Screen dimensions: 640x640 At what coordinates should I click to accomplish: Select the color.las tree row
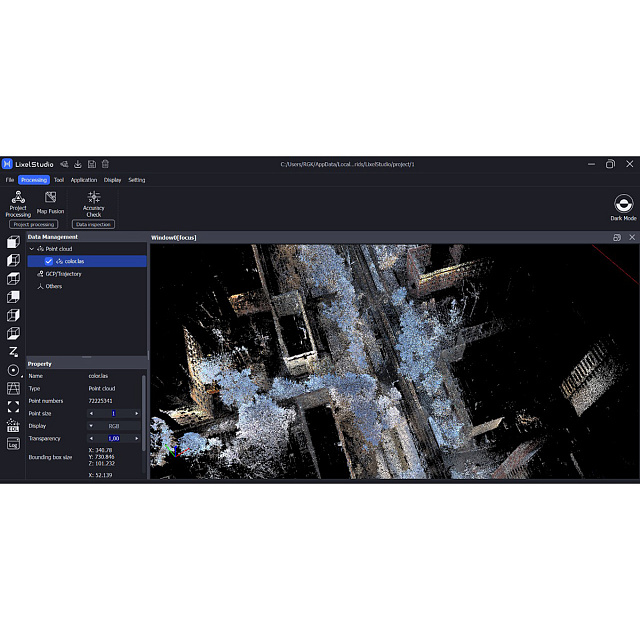coord(87,261)
